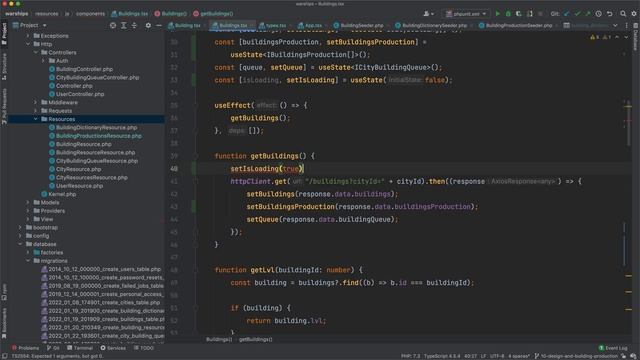The width and height of the screenshot is (640, 360).
Task: Open the Services tool window
Action: click(113, 348)
